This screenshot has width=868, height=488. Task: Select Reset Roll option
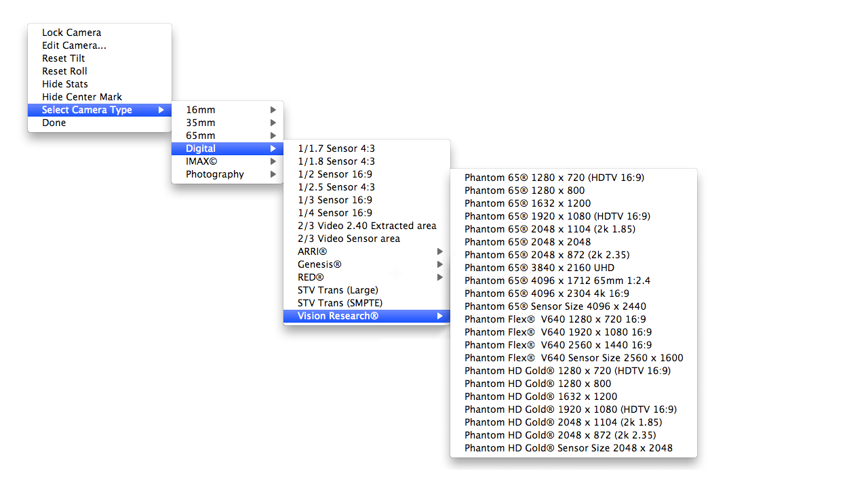coord(100,71)
